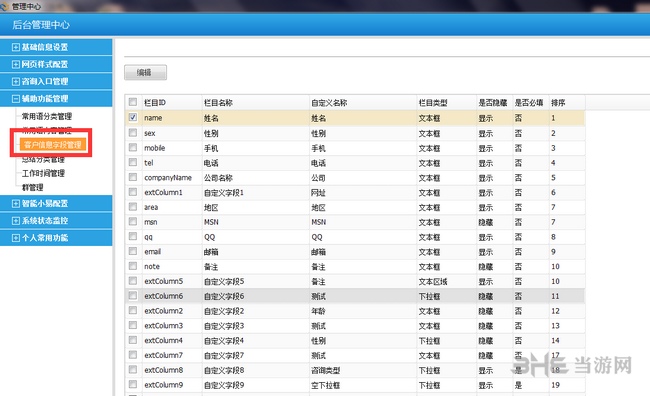Select the 自定义字段6 cell

(x=255, y=296)
